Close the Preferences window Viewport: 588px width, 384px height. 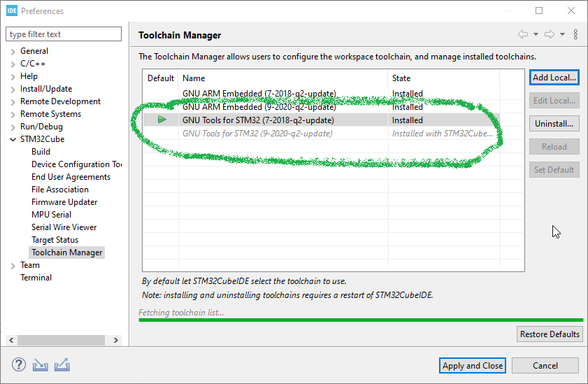pos(571,10)
